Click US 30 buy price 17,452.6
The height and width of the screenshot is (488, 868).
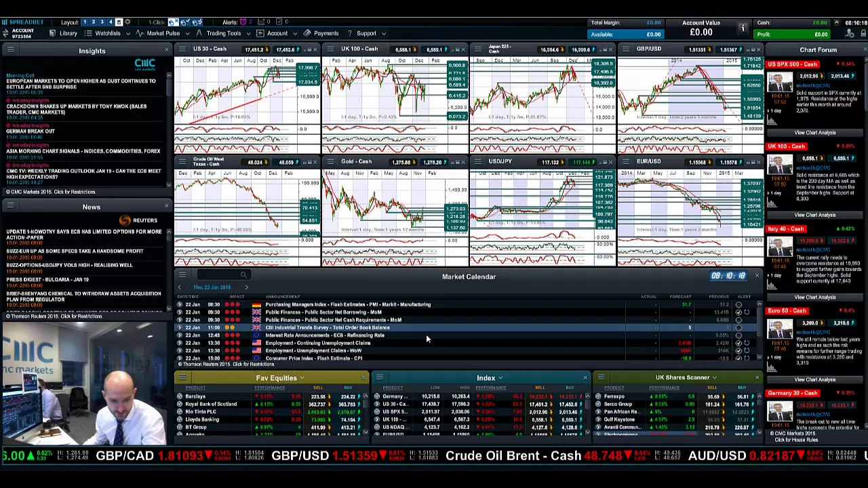coord(286,49)
